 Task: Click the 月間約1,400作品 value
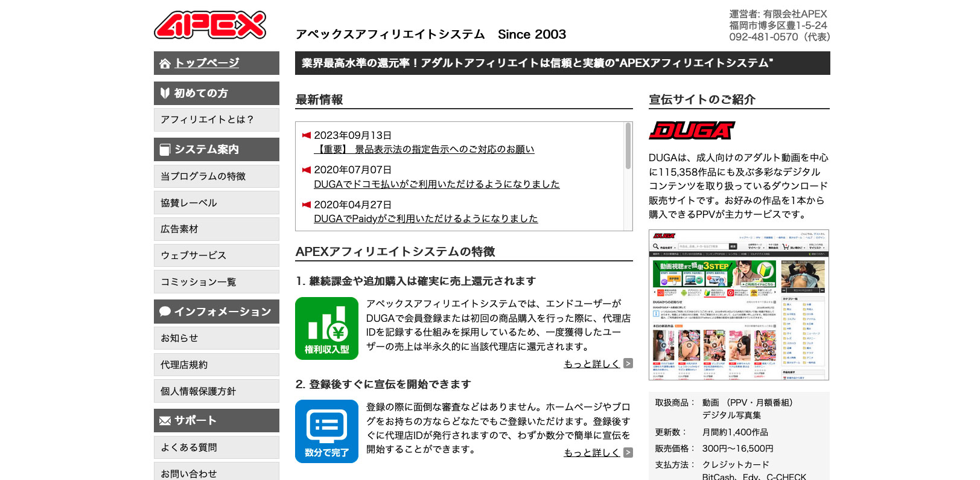[x=735, y=432]
